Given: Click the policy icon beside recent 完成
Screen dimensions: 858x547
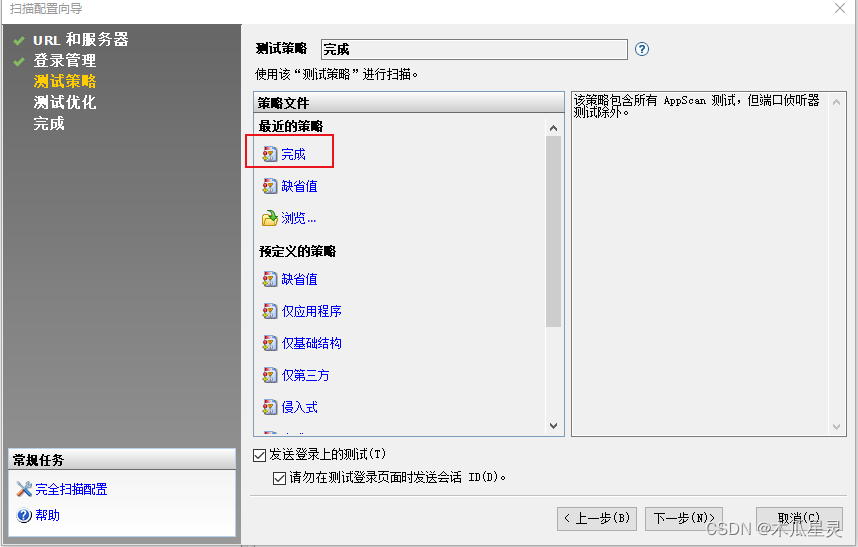Looking at the screenshot, I should point(270,154).
